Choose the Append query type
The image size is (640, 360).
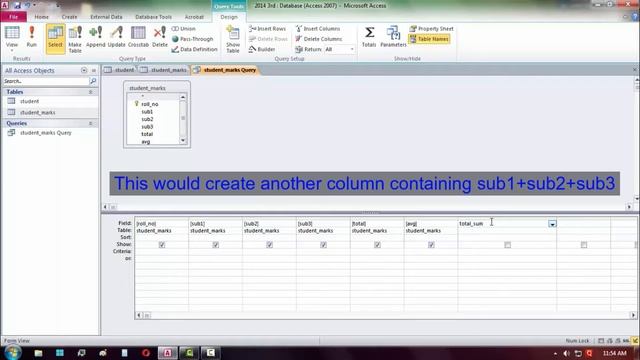[96, 37]
